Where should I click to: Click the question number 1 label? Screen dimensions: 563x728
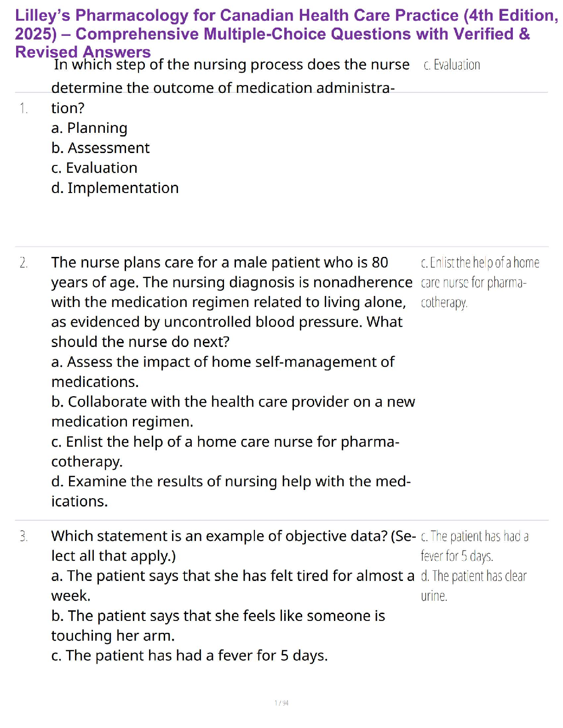23,108
